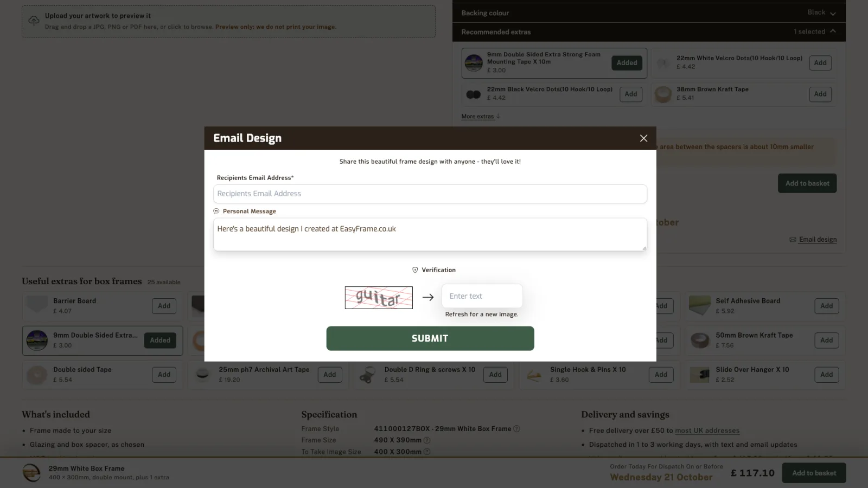Expand More extras link

pos(481,117)
